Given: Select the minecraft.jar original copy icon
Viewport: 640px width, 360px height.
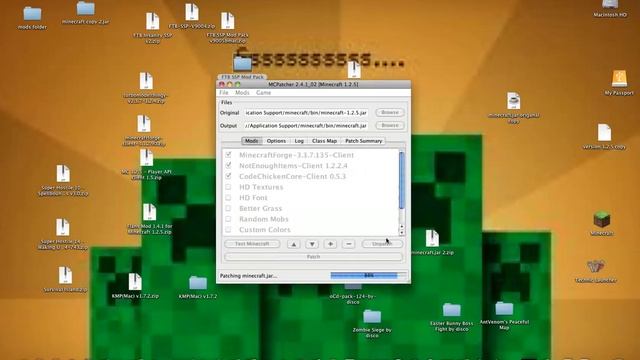Looking at the screenshot, I should 513,101.
